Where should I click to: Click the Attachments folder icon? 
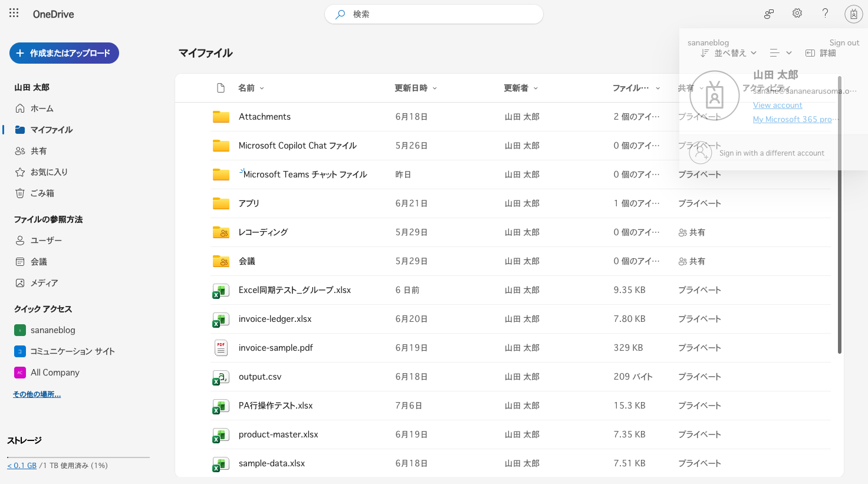(221, 117)
